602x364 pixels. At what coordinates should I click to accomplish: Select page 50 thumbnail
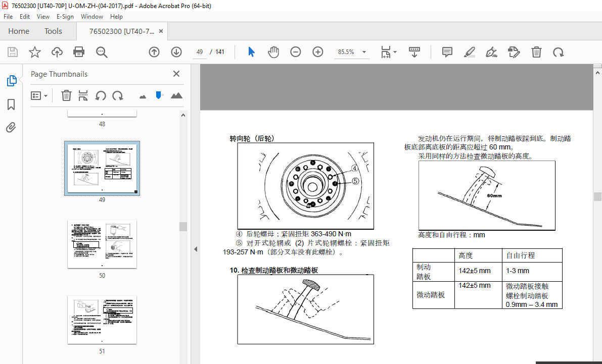102,244
